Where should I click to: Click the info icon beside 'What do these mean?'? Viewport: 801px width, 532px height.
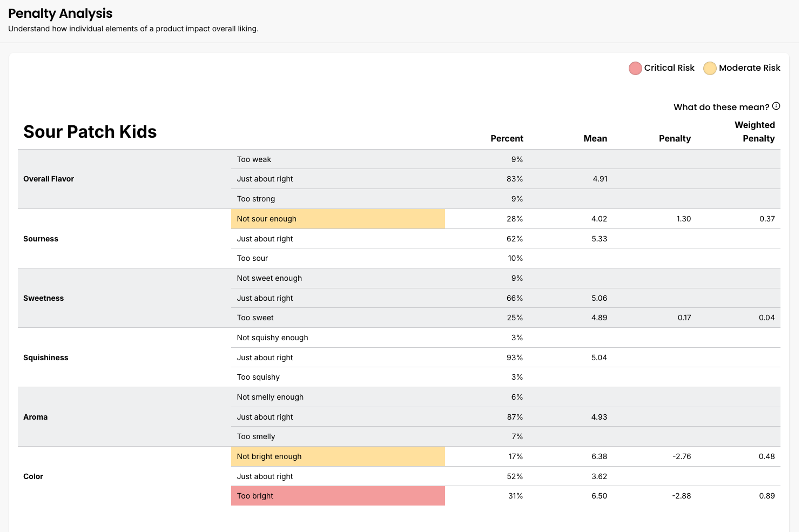click(x=776, y=106)
